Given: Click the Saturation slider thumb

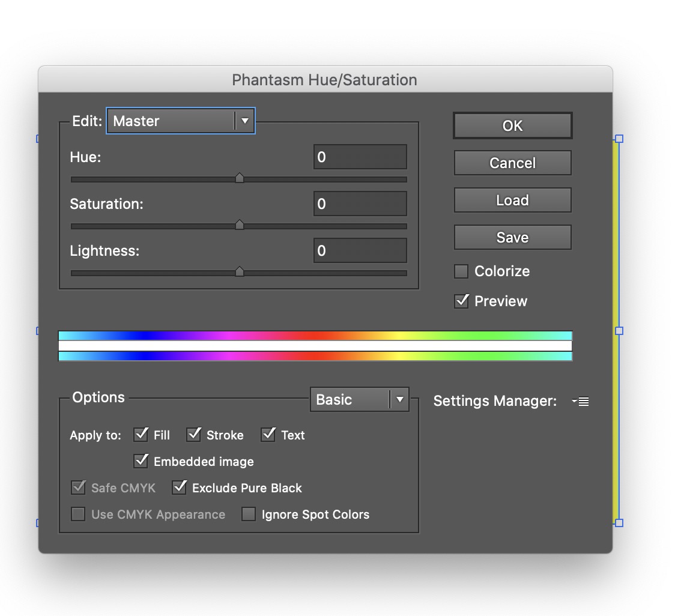Looking at the screenshot, I should (240, 225).
